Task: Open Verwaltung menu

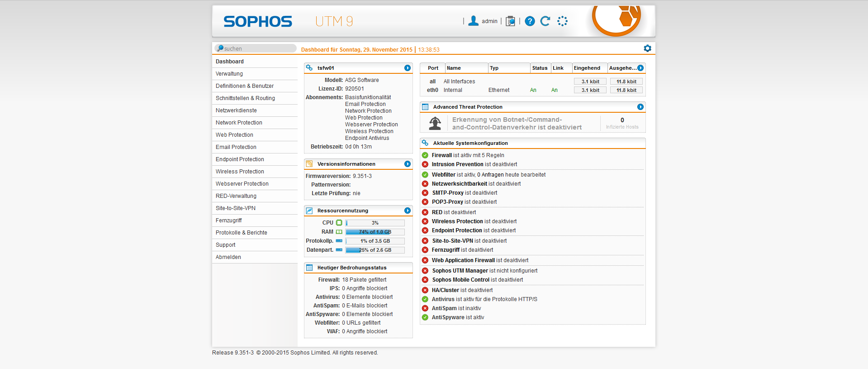Action: [255, 74]
